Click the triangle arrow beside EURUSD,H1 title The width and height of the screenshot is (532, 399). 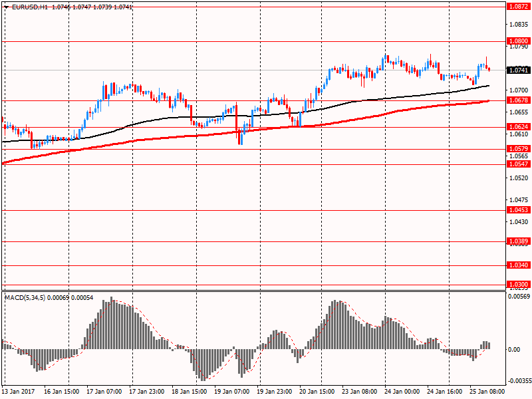coord(6,7)
